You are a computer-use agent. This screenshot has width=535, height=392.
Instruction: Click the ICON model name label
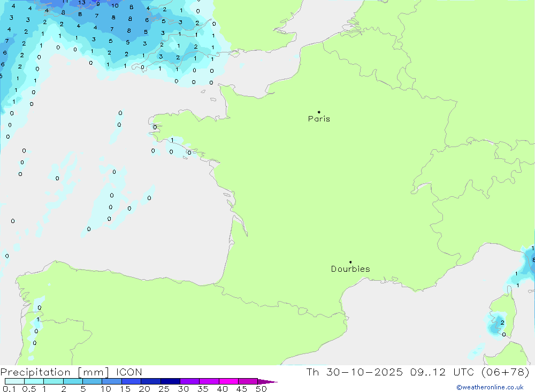click(x=128, y=372)
